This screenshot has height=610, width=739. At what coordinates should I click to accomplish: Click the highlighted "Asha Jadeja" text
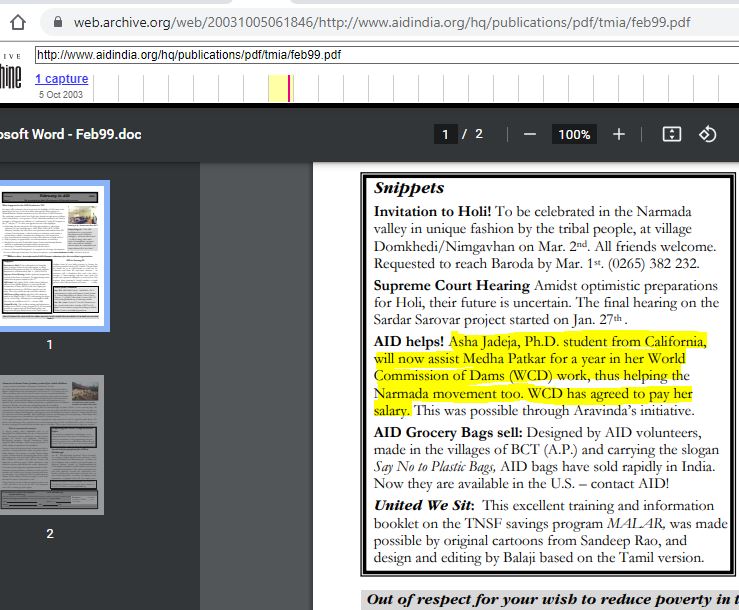click(484, 341)
